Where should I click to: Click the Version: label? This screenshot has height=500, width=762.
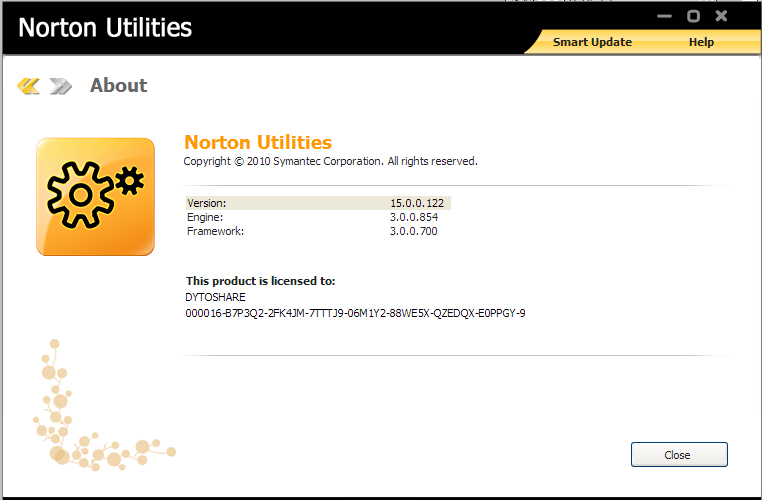coord(207,203)
